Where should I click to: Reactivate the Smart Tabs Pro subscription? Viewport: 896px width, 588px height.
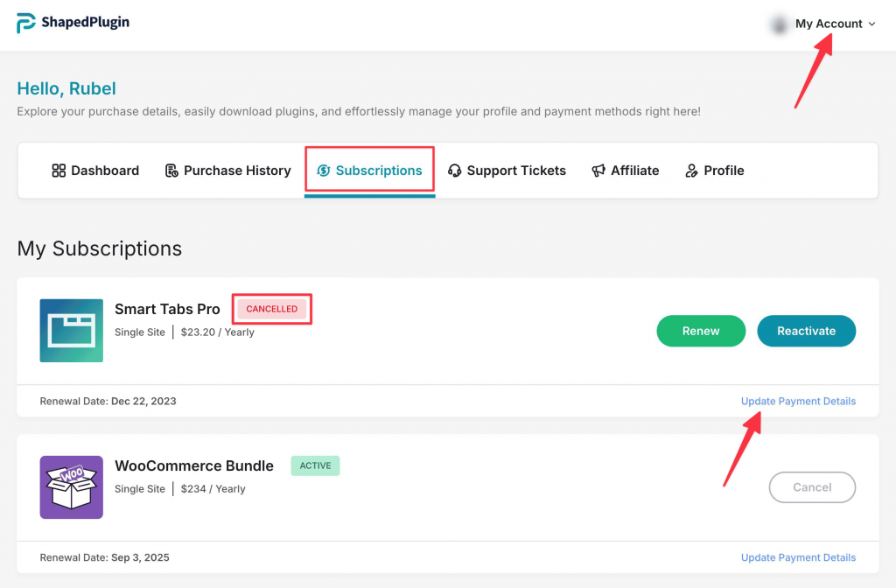pos(806,331)
